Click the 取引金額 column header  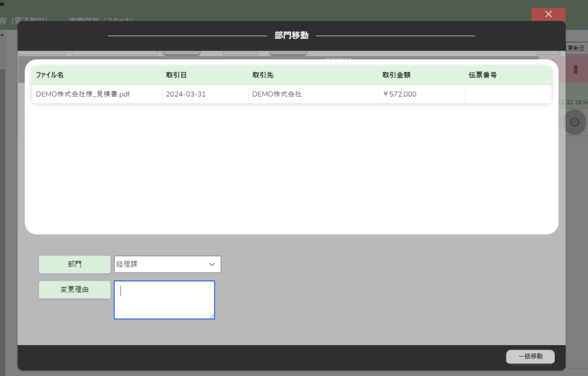coord(396,75)
